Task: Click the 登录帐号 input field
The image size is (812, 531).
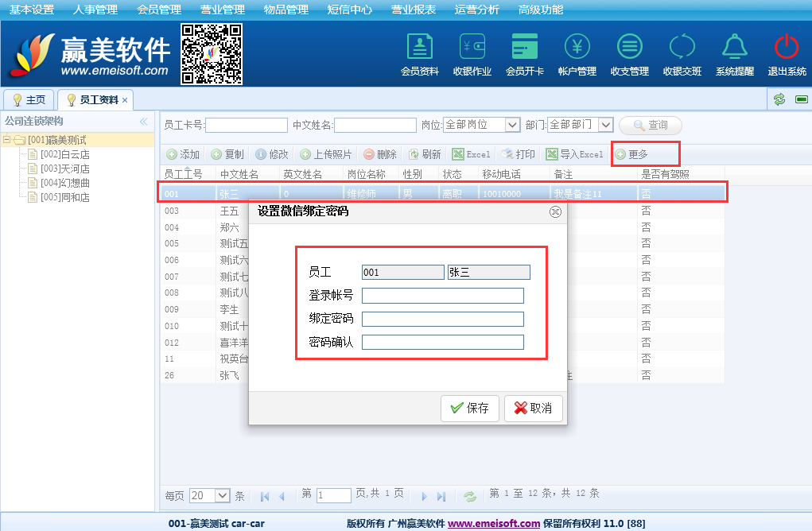Action: point(442,296)
